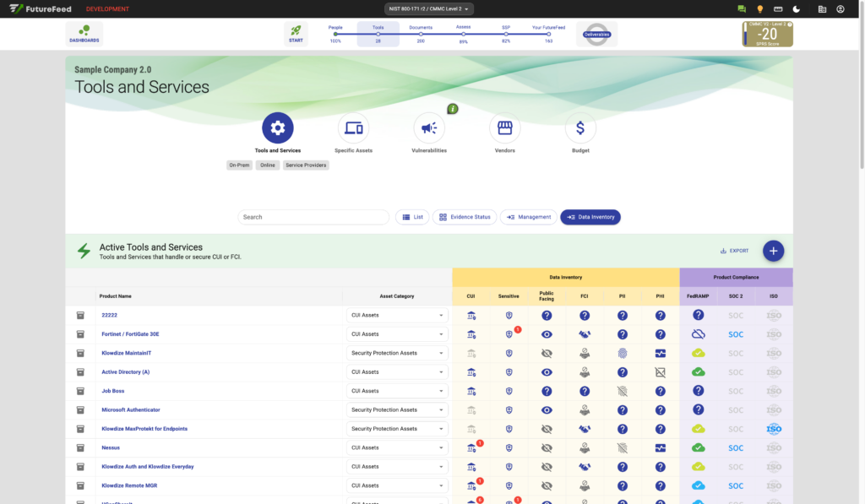The width and height of the screenshot is (865, 504).
Task: Toggle Public Facing eye for Klowdize MaintainIT
Action: (547, 353)
